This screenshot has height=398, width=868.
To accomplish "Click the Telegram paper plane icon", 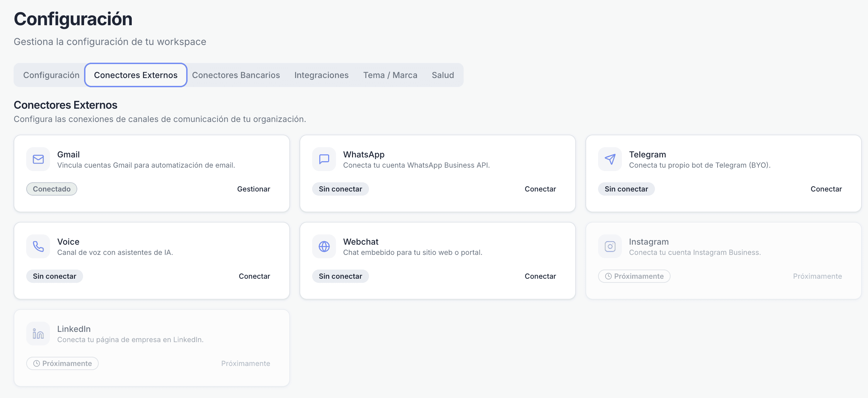I will [610, 159].
